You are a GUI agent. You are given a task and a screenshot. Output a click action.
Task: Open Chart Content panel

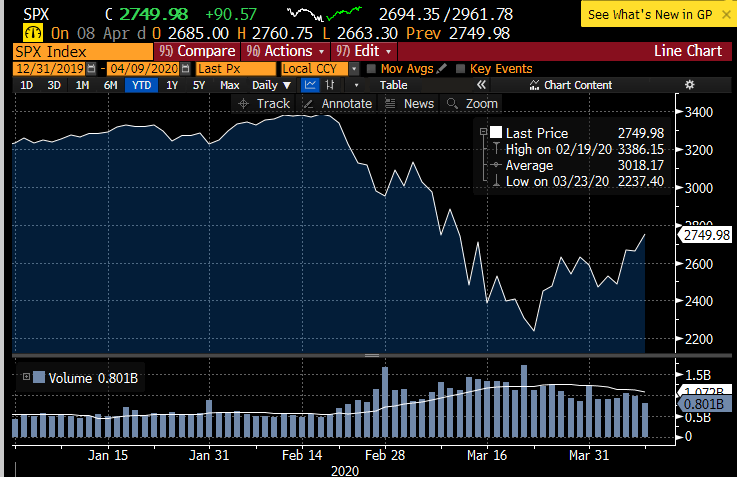pos(571,85)
